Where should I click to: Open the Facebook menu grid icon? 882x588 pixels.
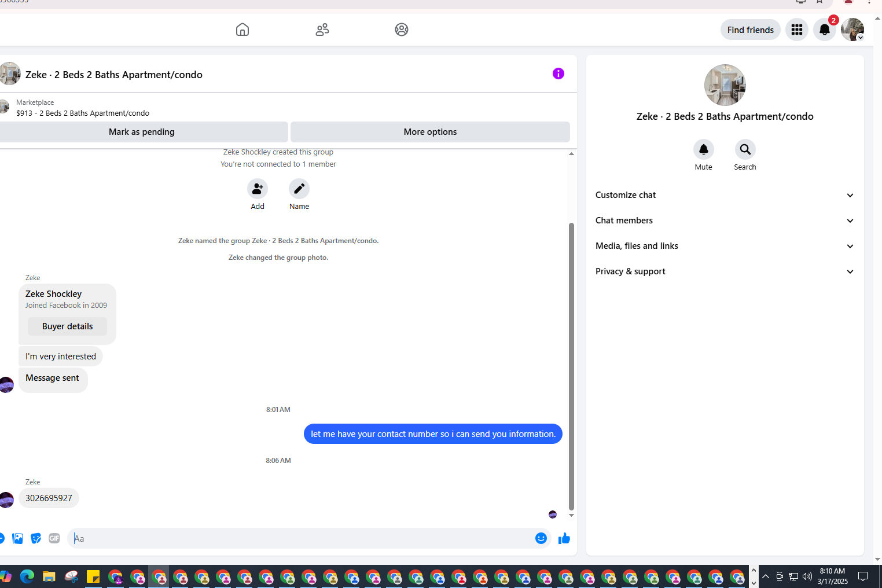(x=797, y=30)
